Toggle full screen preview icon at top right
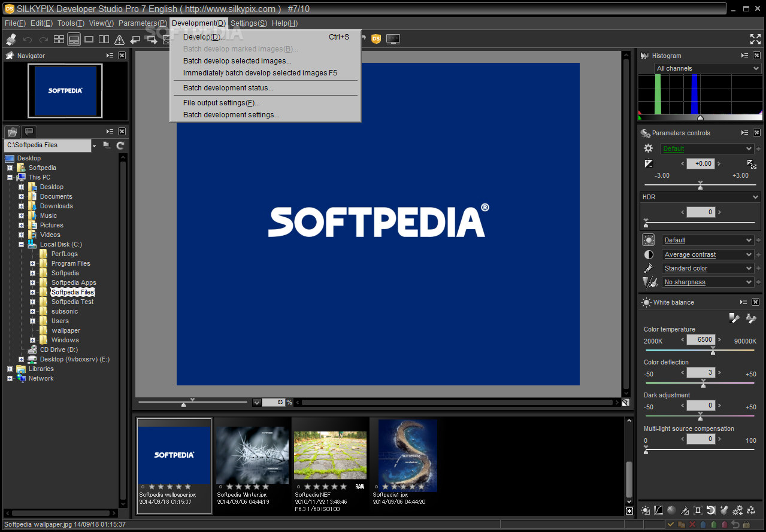The height and width of the screenshot is (532, 766). coord(755,39)
